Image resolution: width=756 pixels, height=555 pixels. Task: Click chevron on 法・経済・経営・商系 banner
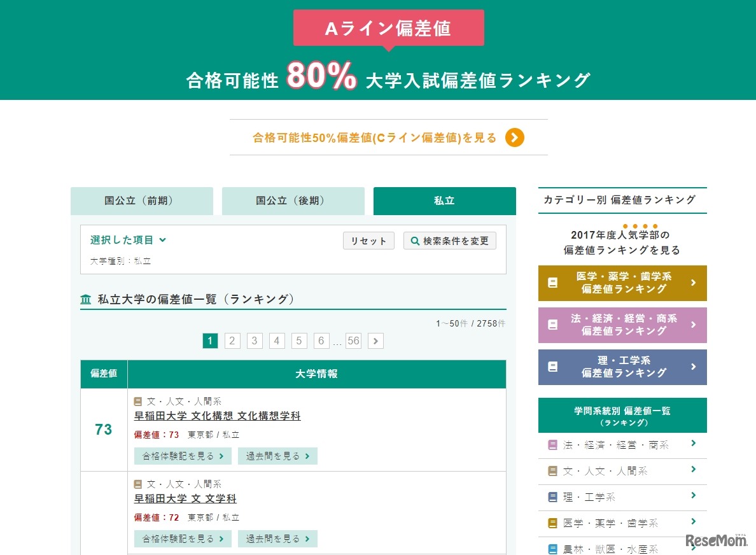click(694, 325)
